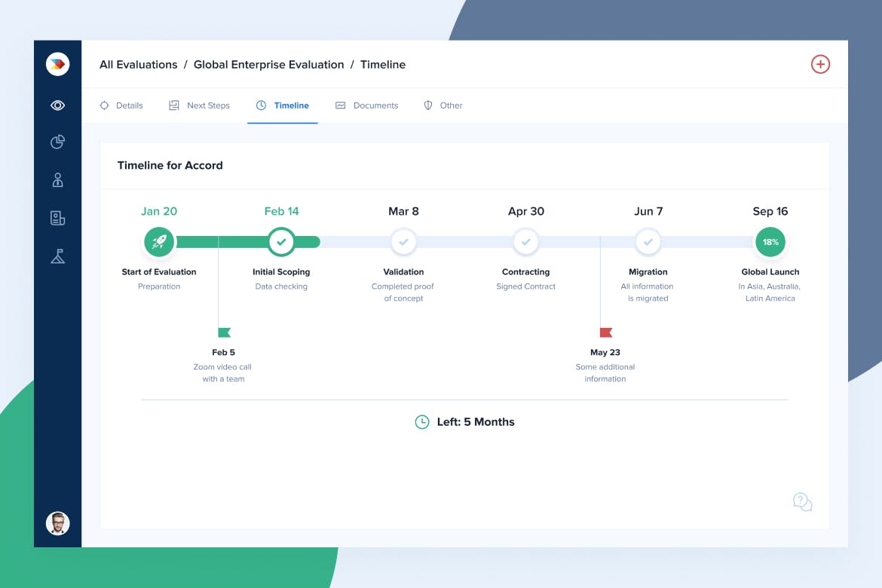
Task: Open Global Enterprise Evaluation breadcrumb link
Action: 268,65
